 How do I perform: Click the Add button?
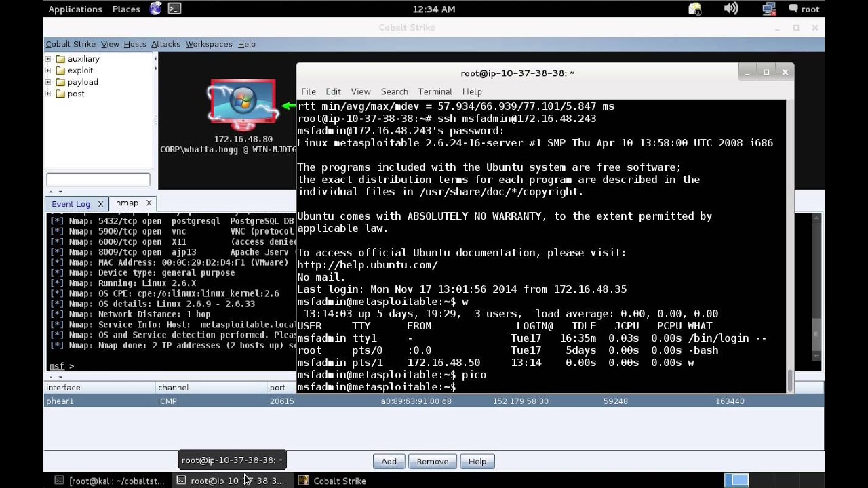point(389,462)
